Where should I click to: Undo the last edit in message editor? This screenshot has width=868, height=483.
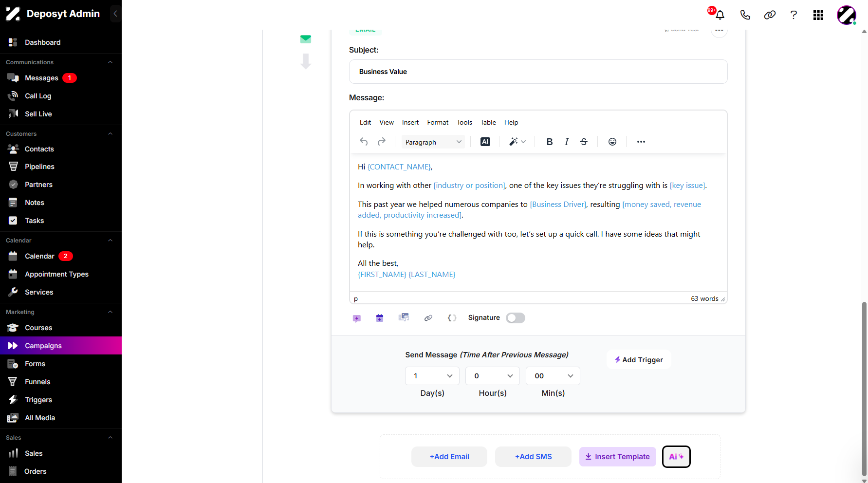[x=364, y=142]
